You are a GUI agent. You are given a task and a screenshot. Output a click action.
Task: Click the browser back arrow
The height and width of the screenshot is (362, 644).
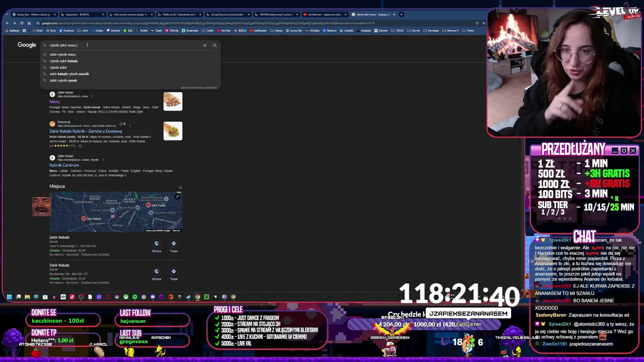(x=7, y=23)
